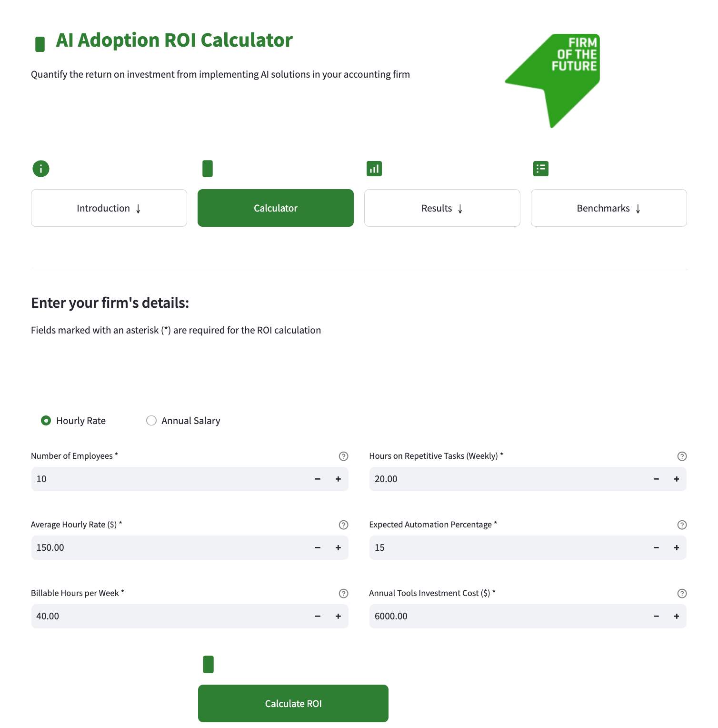The image size is (718, 728).
Task: Open help for Expected Automation Percentage
Action: [x=682, y=525]
